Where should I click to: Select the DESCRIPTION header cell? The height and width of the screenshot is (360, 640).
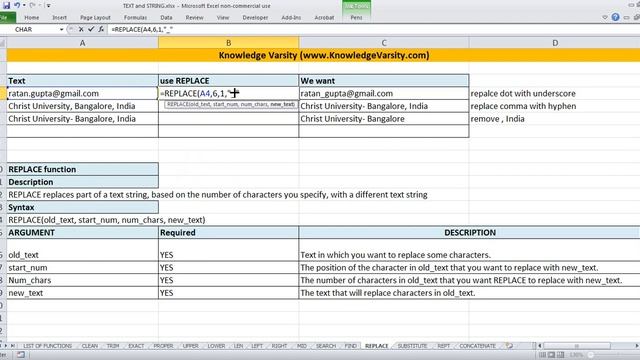(469, 233)
